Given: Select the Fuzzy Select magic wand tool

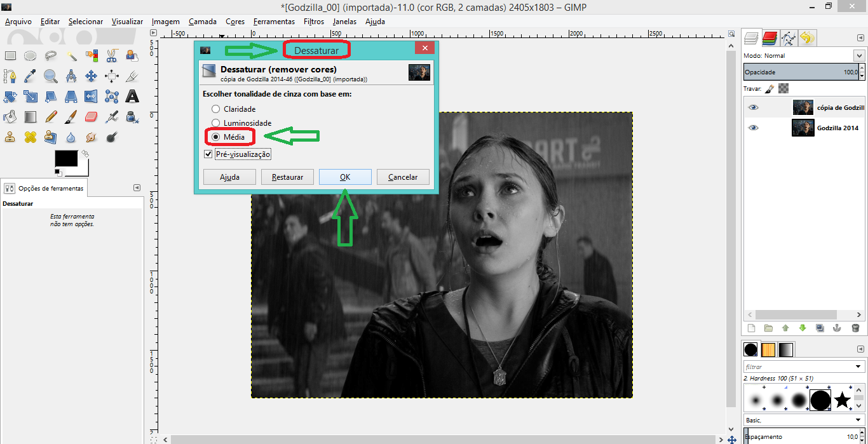Looking at the screenshot, I should click(71, 56).
